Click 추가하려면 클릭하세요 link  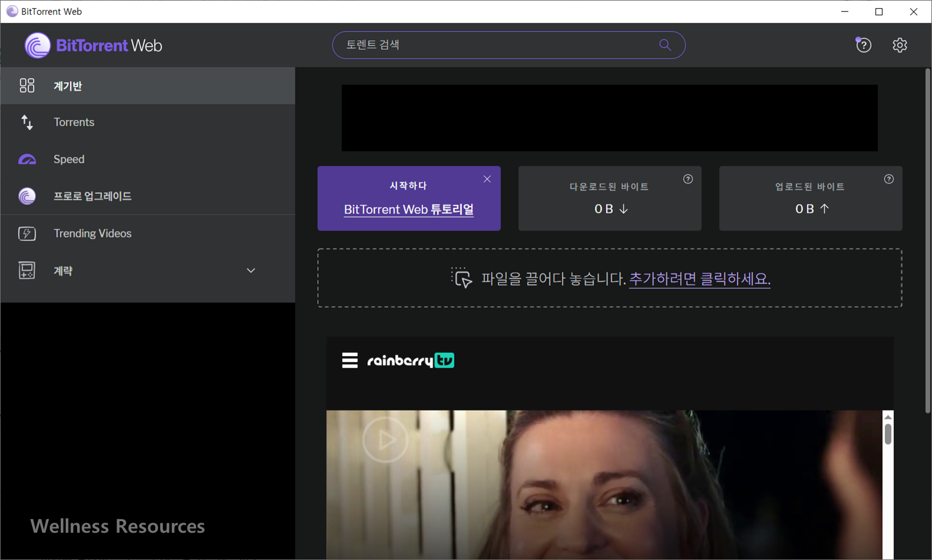point(699,279)
